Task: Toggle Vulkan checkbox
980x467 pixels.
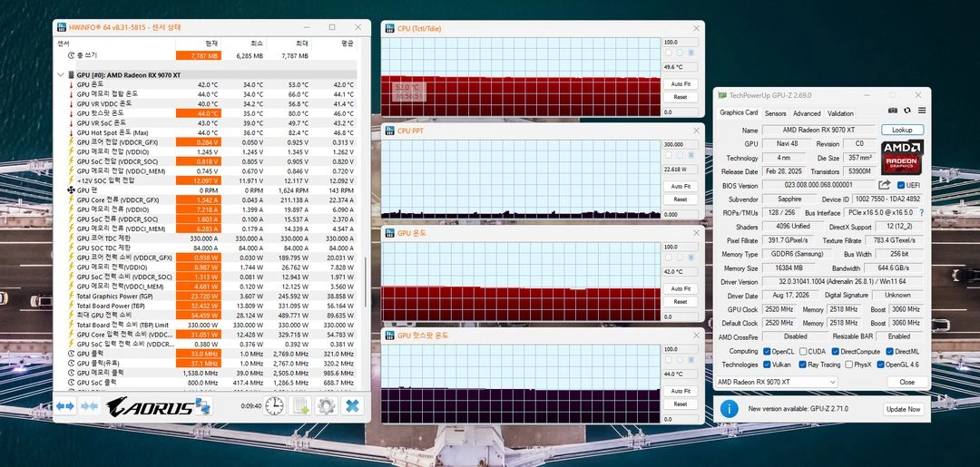Action: tap(767, 365)
